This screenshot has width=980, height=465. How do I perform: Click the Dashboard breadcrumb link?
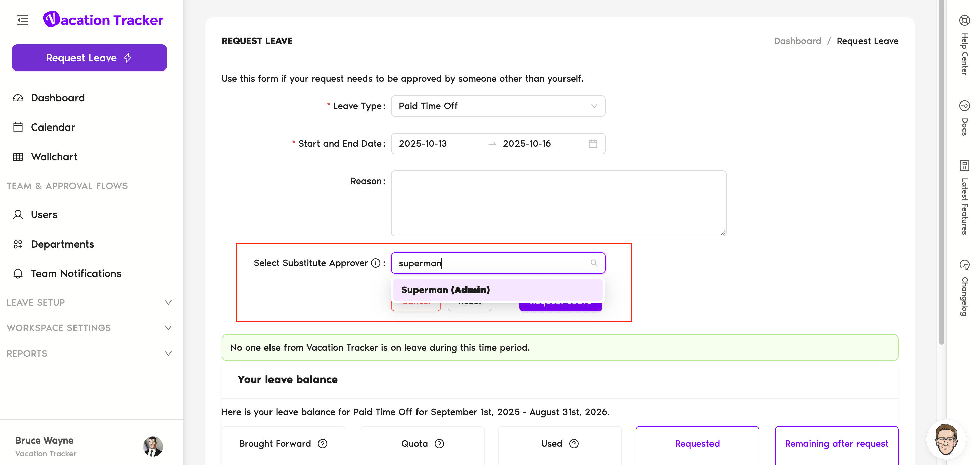(797, 41)
